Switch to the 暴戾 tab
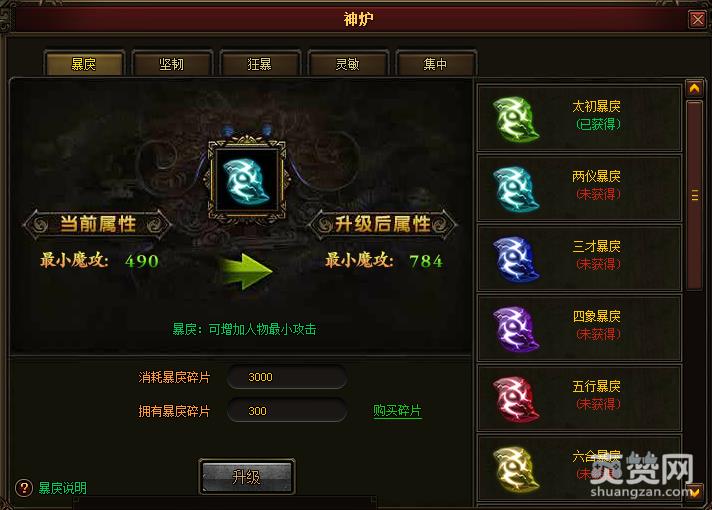712x510 pixels. 84,64
